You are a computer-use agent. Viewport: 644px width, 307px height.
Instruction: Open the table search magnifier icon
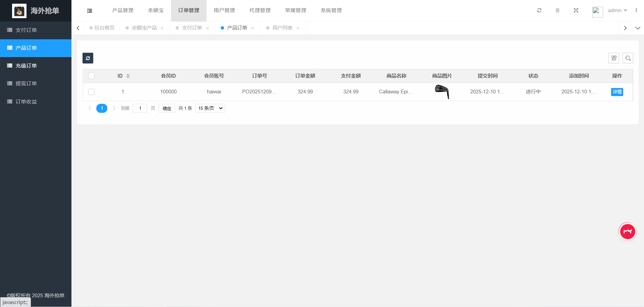628,58
